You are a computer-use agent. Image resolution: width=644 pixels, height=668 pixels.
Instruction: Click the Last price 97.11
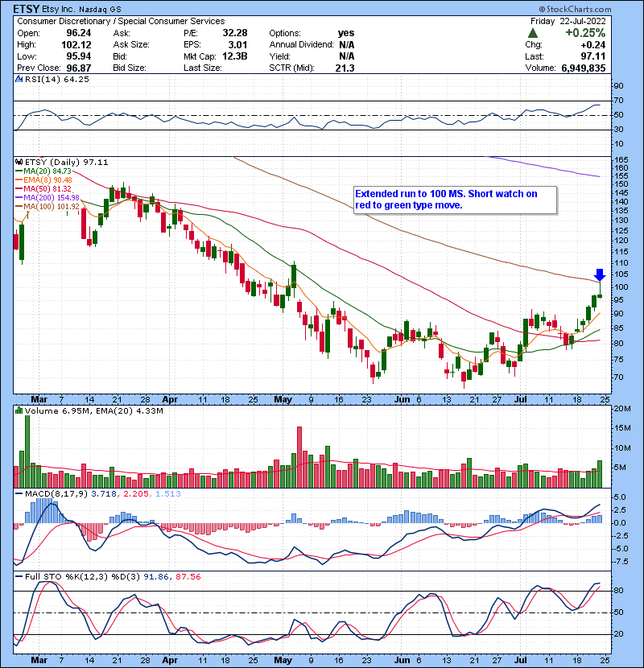pos(592,56)
